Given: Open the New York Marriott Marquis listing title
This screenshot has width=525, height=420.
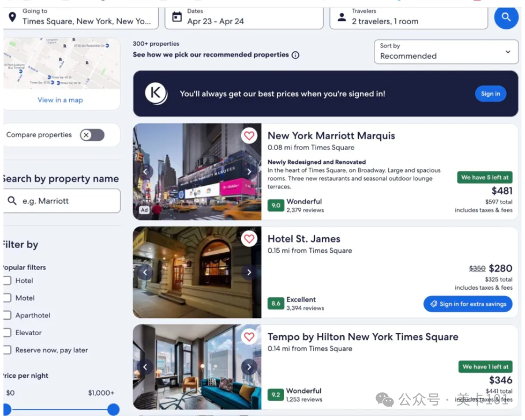Looking at the screenshot, I should pyautogui.click(x=331, y=136).
